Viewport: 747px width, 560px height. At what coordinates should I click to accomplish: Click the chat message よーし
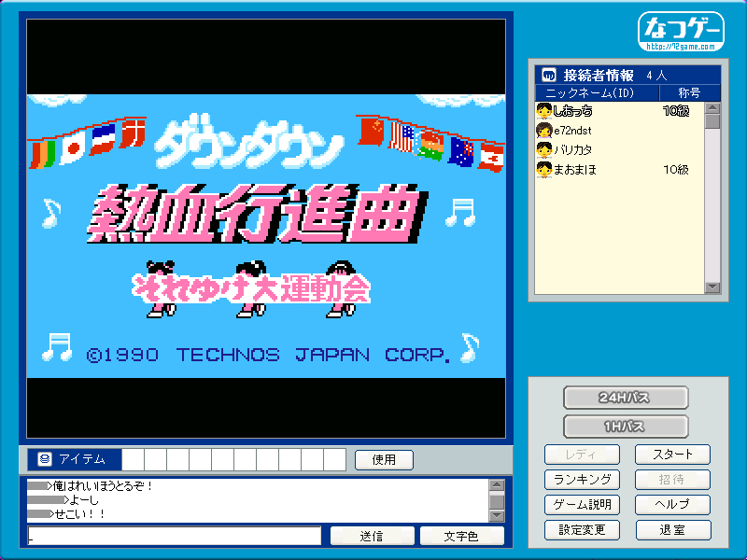(x=84, y=500)
